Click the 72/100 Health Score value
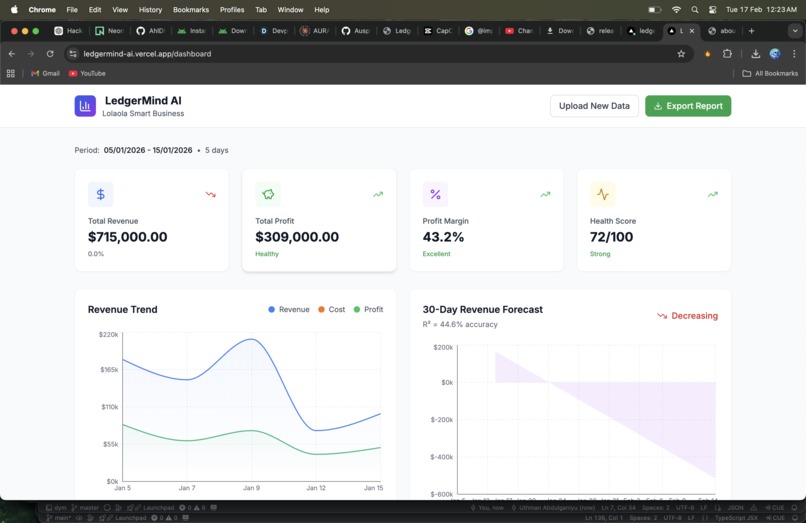The height and width of the screenshot is (523, 806). [611, 237]
